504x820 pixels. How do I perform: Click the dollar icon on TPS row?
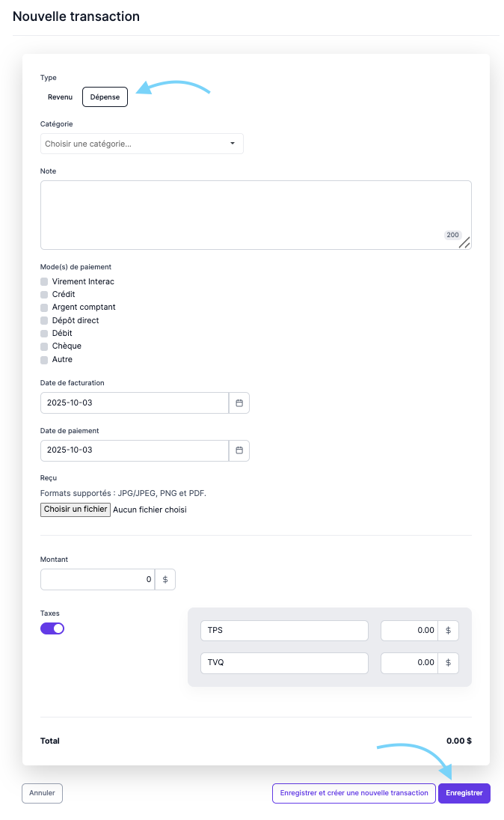click(448, 631)
